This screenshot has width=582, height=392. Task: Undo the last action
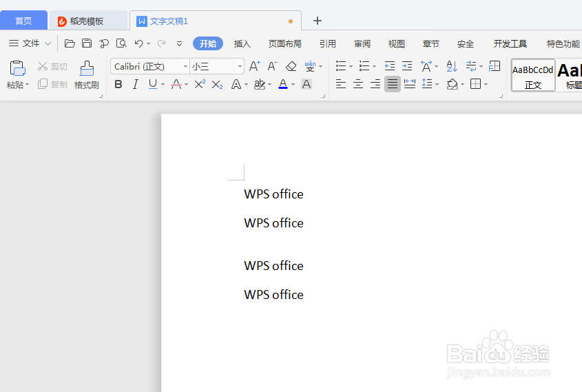[x=139, y=43]
